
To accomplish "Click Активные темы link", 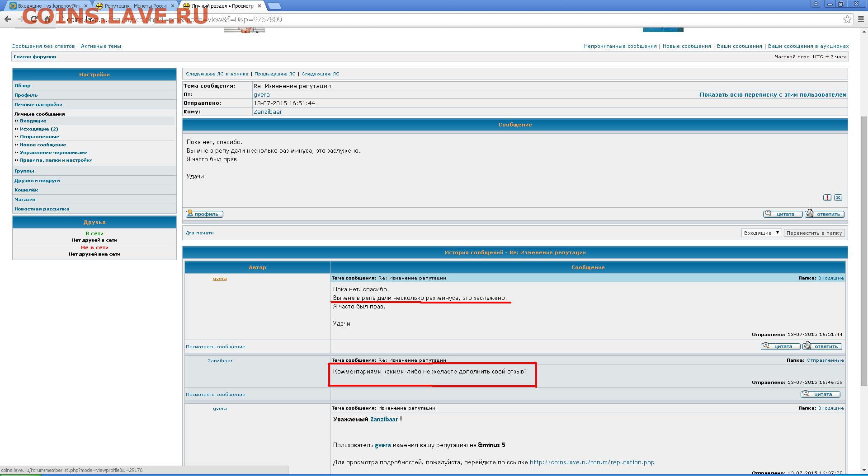I will click(x=101, y=46).
